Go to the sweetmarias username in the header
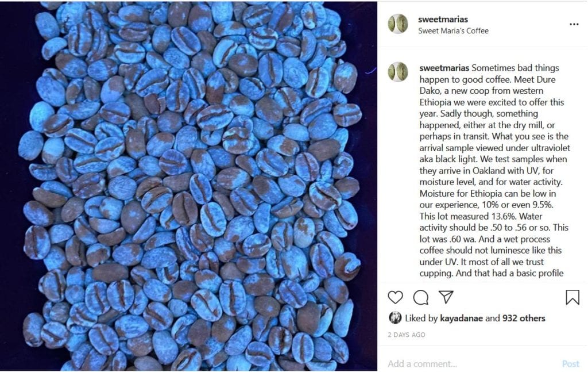588x372 pixels. point(443,19)
